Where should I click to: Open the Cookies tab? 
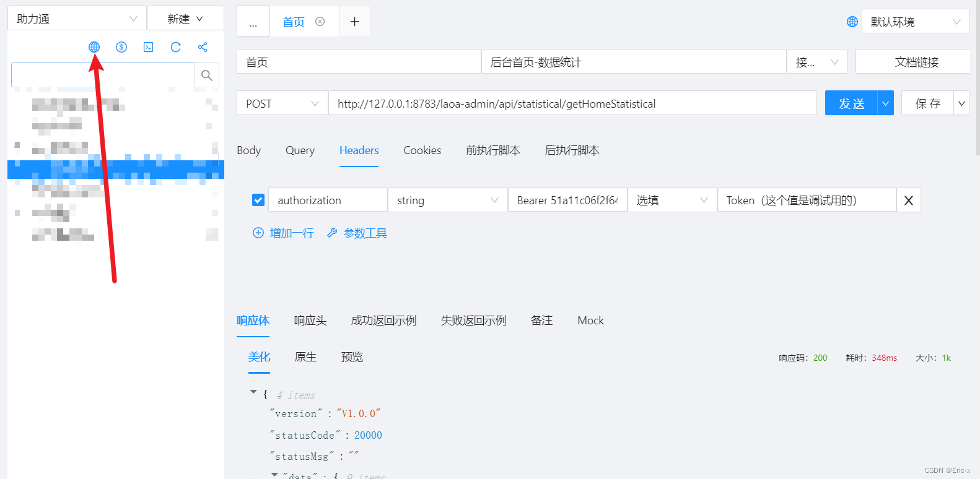click(422, 150)
